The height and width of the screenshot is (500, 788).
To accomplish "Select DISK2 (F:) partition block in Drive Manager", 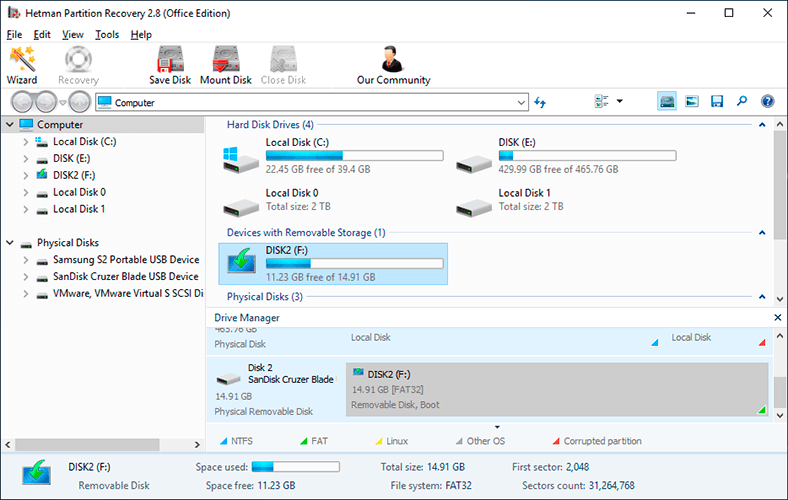I will click(x=557, y=389).
